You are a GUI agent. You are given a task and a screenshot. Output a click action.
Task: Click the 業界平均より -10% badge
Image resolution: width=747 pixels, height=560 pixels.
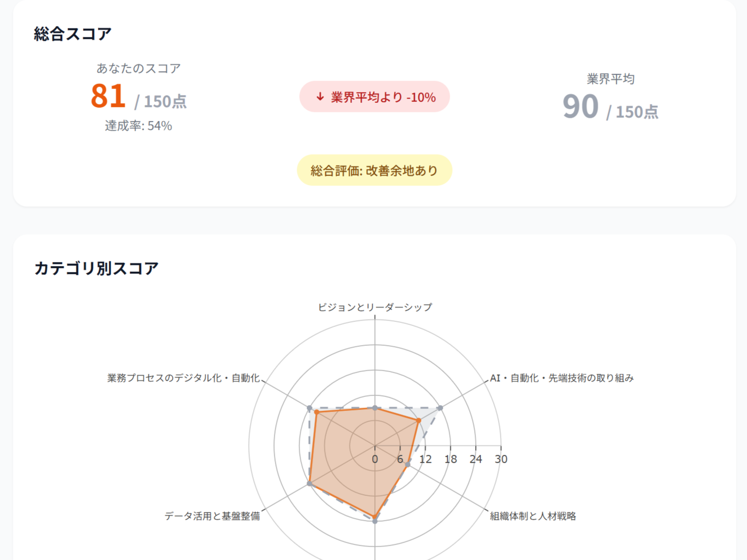point(374,96)
